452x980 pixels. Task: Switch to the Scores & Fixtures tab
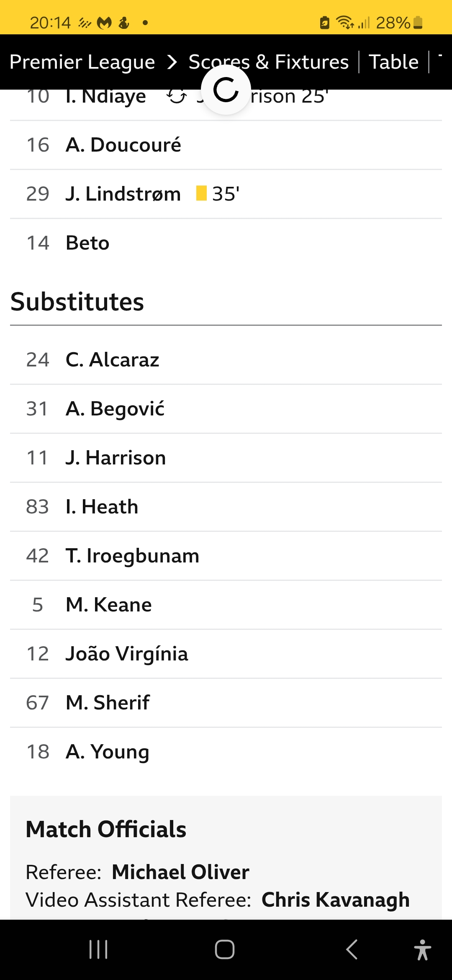[x=269, y=62]
